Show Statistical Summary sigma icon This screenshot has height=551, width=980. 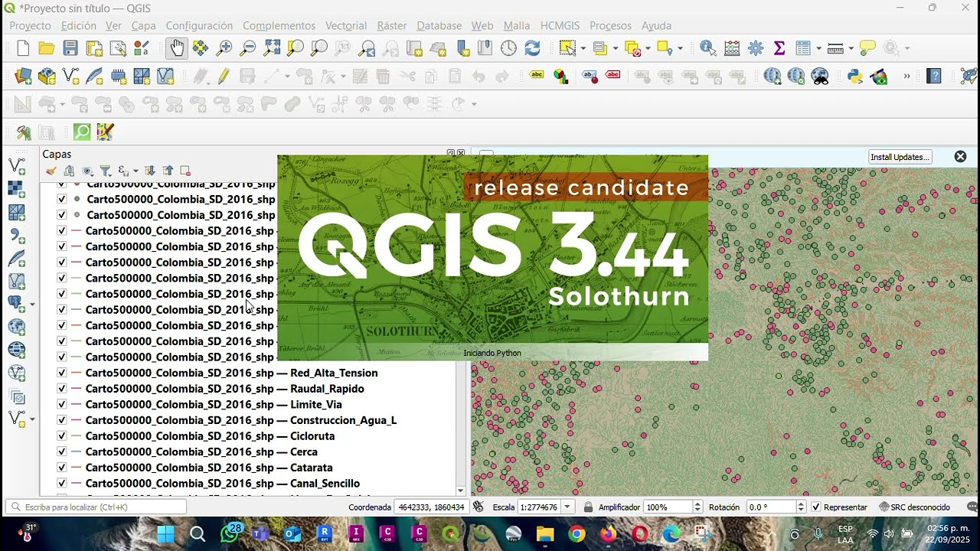coord(779,48)
